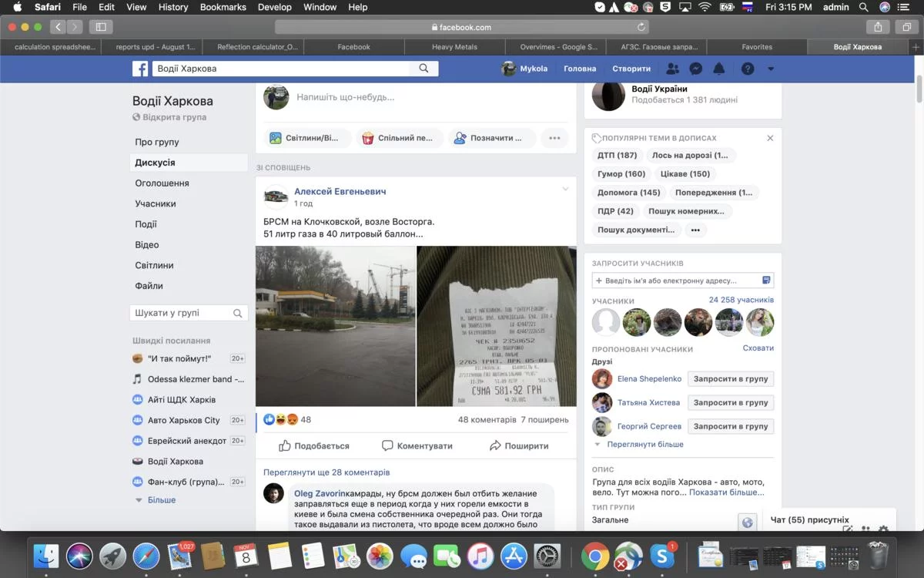Switch to Favorites Safari tab
The width and height of the screenshot is (924, 578).
tap(757, 47)
